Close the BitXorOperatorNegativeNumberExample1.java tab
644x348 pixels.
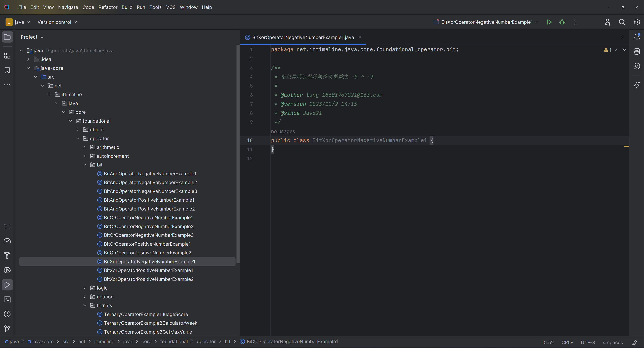(360, 37)
